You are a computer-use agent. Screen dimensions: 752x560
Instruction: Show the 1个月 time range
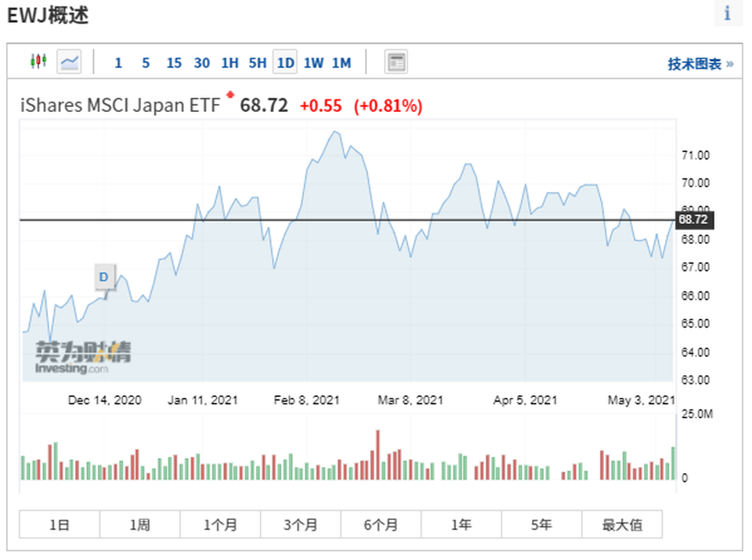pyautogui.click(x=220, y=525)
